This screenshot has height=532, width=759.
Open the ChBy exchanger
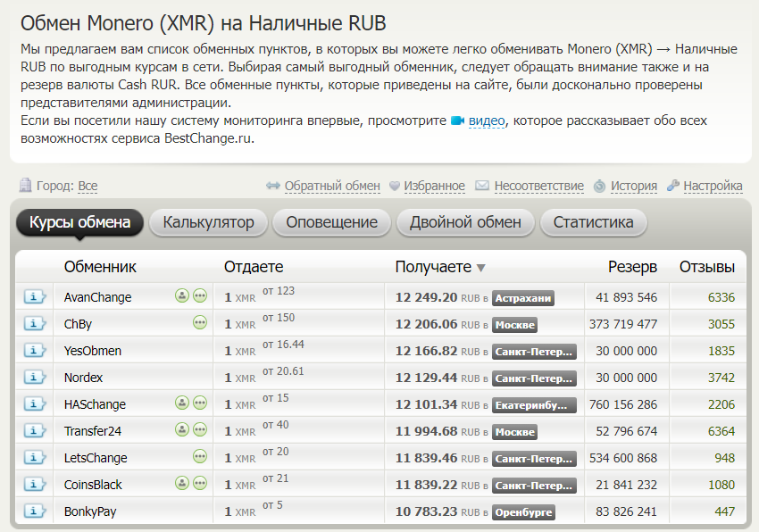point(78,324)
